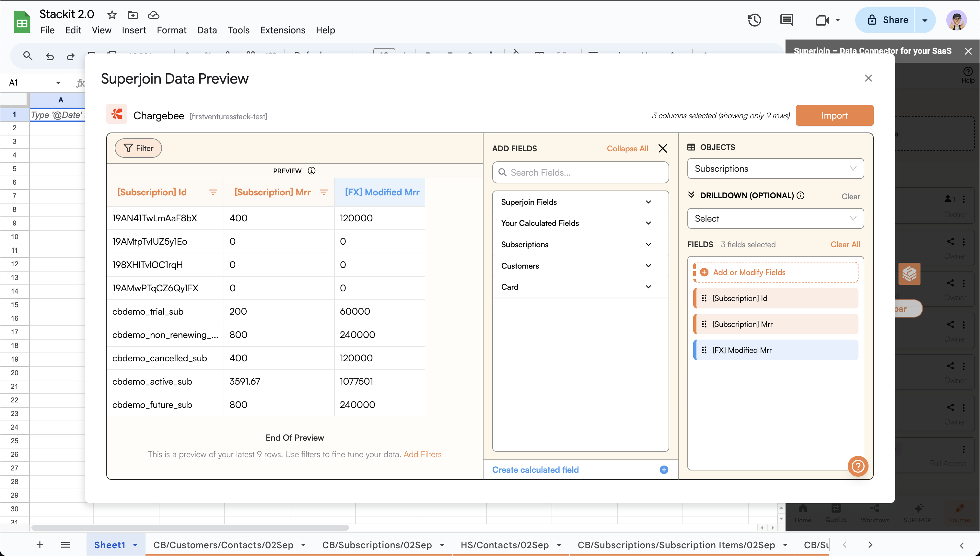Open the Filter pill button

tap(138, 148)
